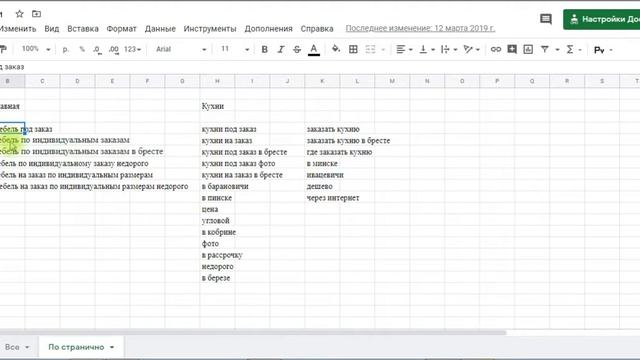Open the Дополнения menu
Screen dimensions: 640x360
(x=269, y=29)
